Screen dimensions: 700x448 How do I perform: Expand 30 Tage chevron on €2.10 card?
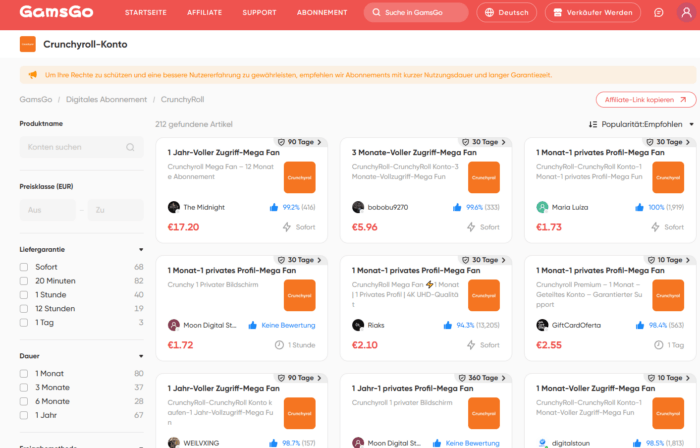504,260
